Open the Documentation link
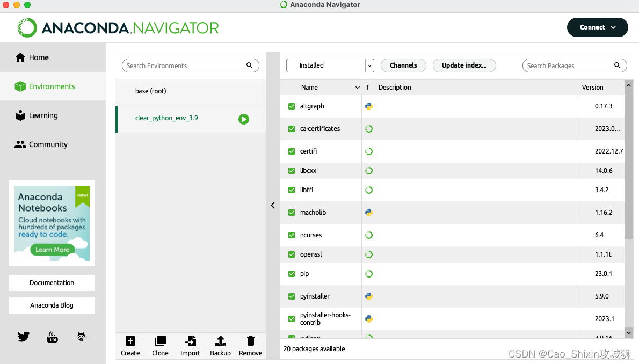Viewport: 639px width, 364px height. [52, 283]
